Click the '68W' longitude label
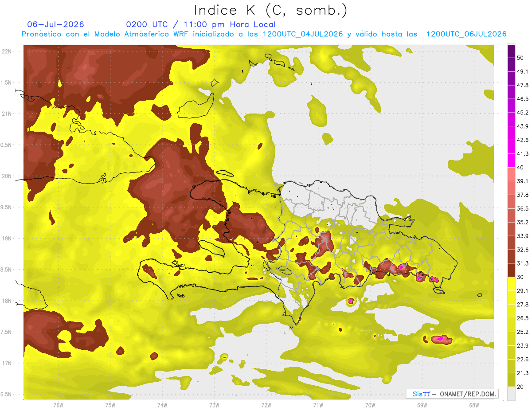Image resolution: width=532 pixels, height=411 pixels. [473, 405]
